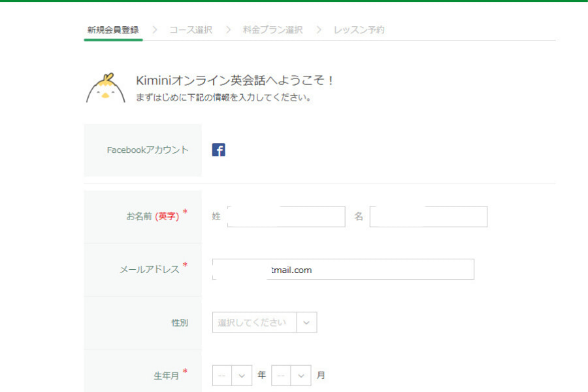The height and width of the screenshot is (392, 588).
Task: Go to the コース選択 step
Action: coord(191,30)
